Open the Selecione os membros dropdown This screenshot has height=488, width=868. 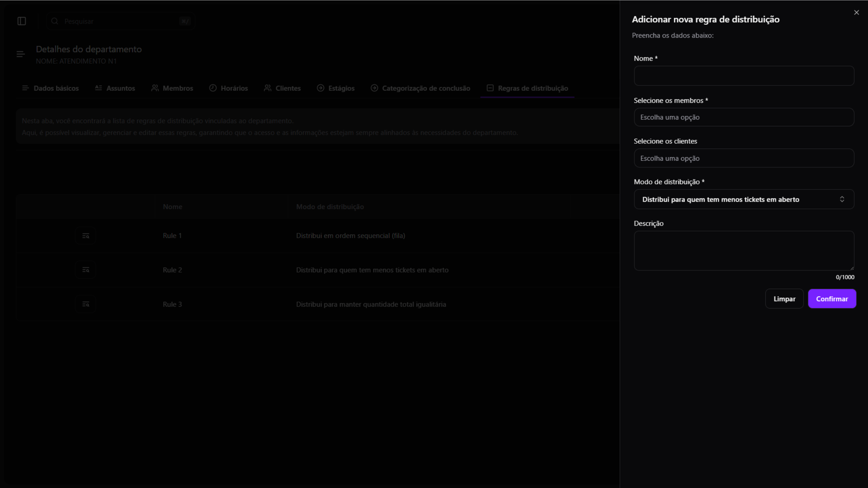pos(744,117)
